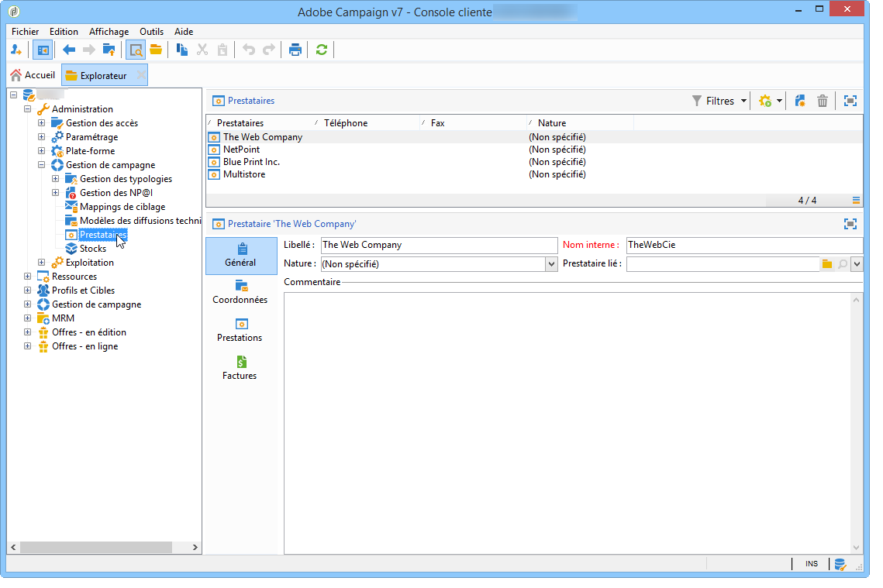Click the copy icon in toolbar
This screenshot has width=883, height=588.
pyautogui.click(x=182, y=50)
